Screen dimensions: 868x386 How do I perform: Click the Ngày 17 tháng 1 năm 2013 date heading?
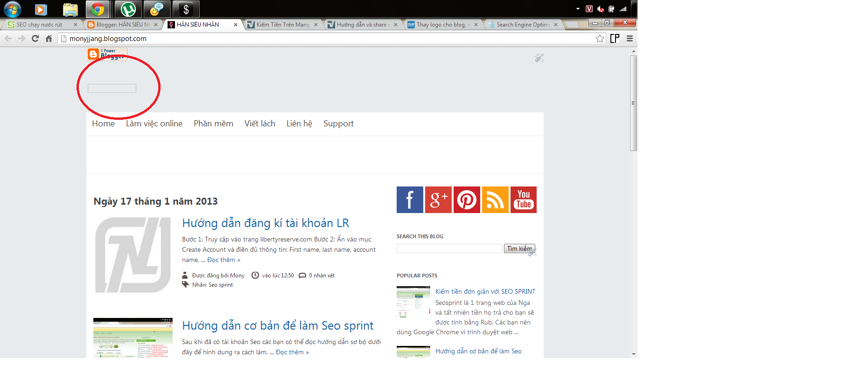coord(155,201)
